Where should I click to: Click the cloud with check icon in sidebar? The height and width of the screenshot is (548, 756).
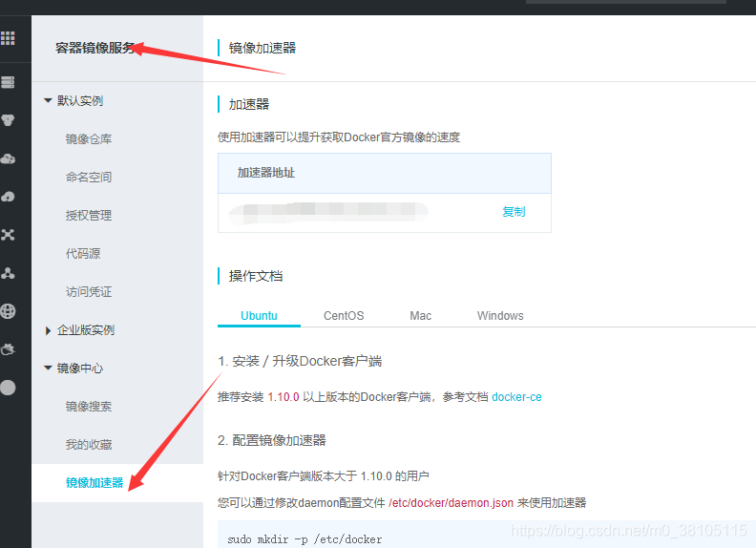click(x=8, y=158)
